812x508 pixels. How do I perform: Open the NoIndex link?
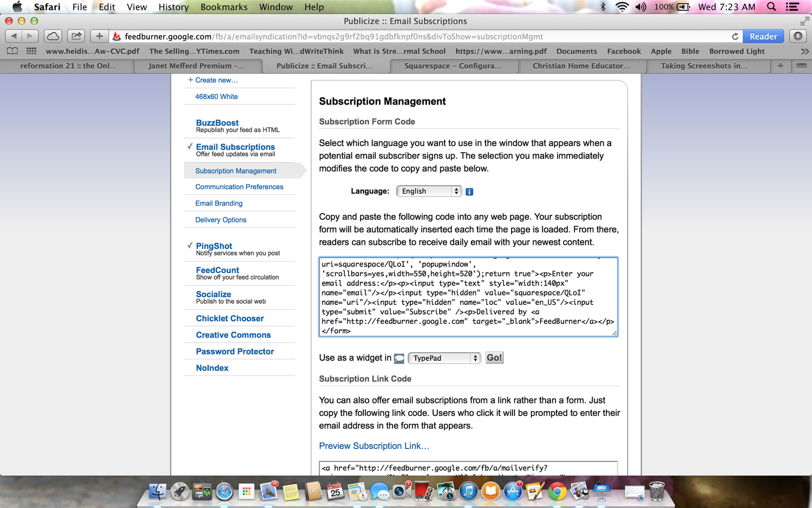point(212,368)
